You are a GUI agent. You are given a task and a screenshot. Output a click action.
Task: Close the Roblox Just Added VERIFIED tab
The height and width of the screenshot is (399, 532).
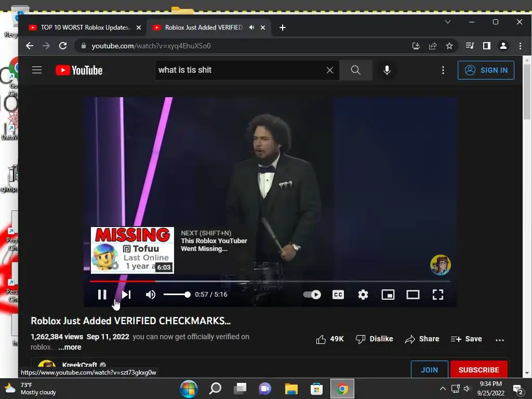point(262,28)
